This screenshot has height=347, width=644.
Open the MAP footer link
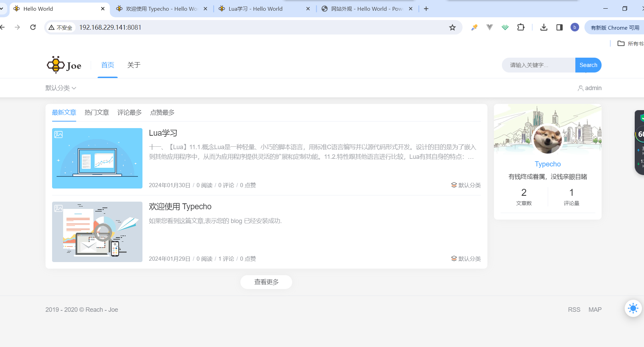pos(595,310)
